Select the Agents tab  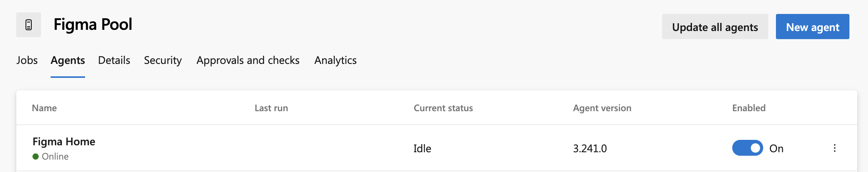[68, 60]
